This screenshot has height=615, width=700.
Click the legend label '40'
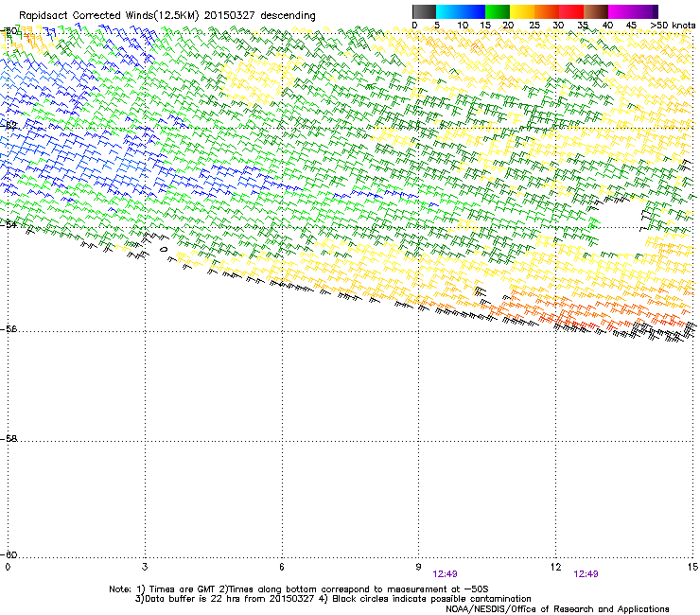click(x=607, y=26)
